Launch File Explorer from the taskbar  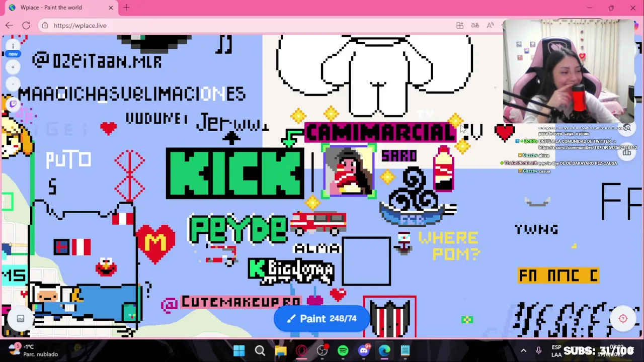[281, 350]
